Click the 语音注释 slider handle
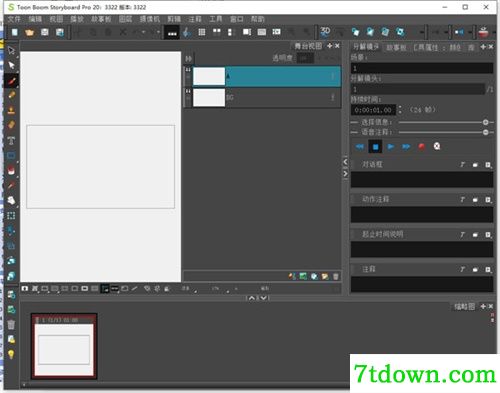Screen dimensions: 500x393 485,132
